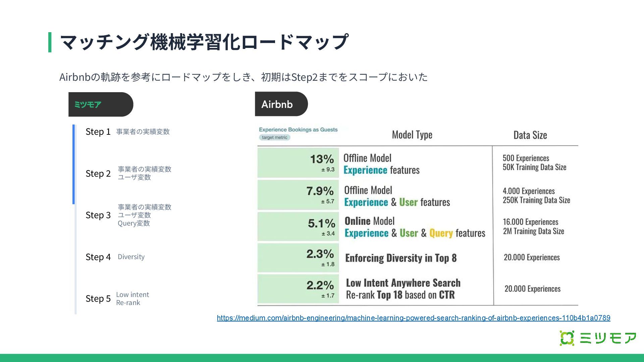Click the 2.2% green metric cell
Image resolution: width=644 pixels, height=362 pixels.
(298, 289)
